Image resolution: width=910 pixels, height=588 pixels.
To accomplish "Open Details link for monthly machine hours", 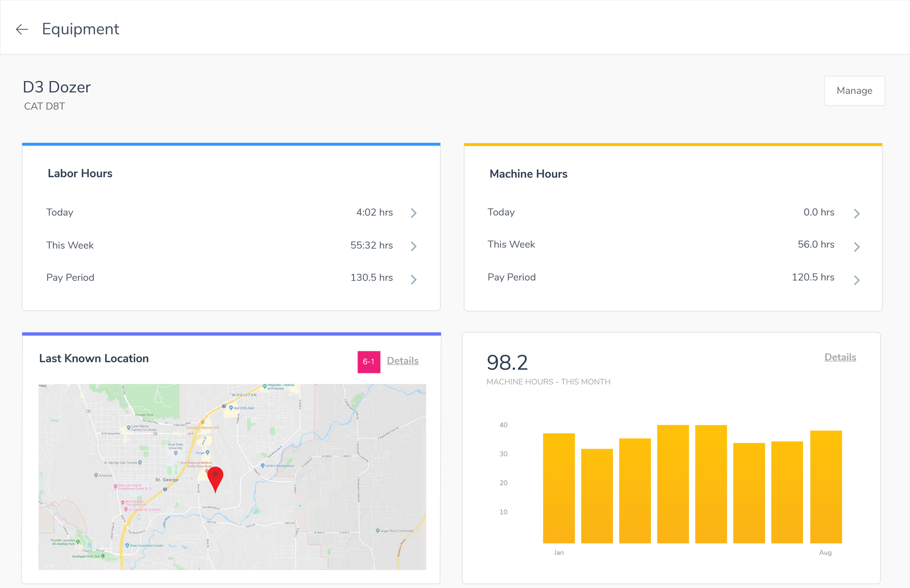I will point(840,357).
